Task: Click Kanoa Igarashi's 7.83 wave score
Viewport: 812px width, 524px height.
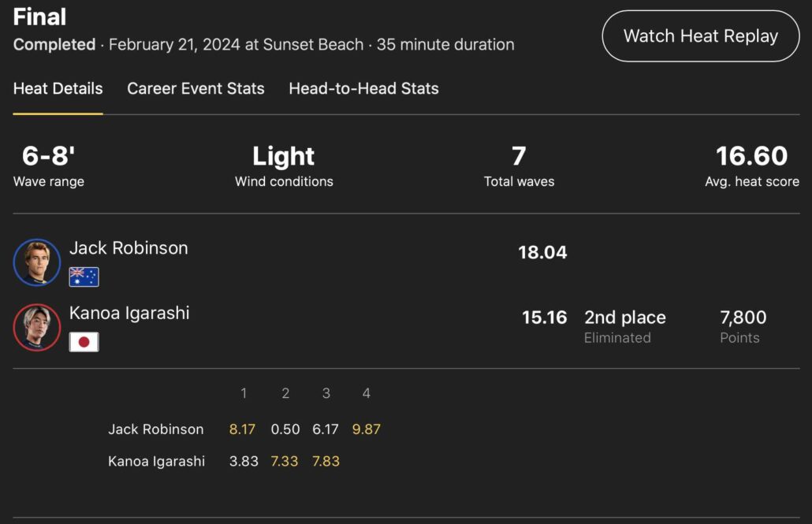Action: (326, 461)
